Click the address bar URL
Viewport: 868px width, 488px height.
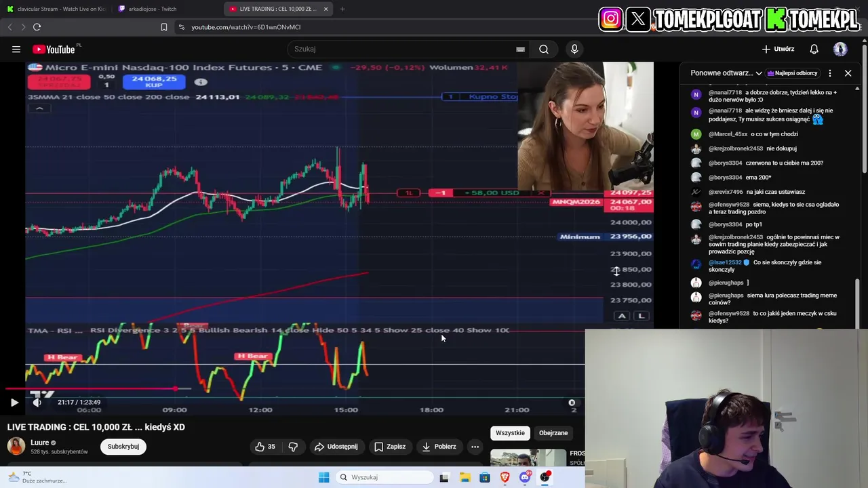245,27
